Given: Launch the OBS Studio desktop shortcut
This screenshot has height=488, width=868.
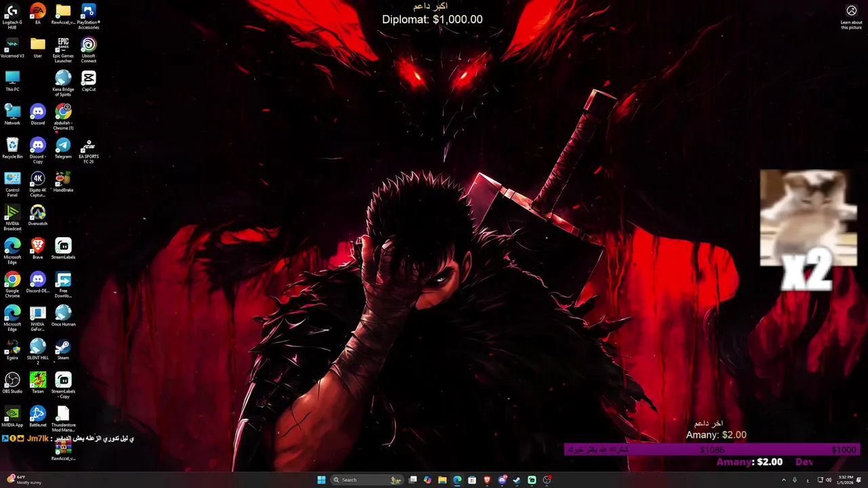Looking at the screenshot, I should pyautogui.click(x=12, y=383).
